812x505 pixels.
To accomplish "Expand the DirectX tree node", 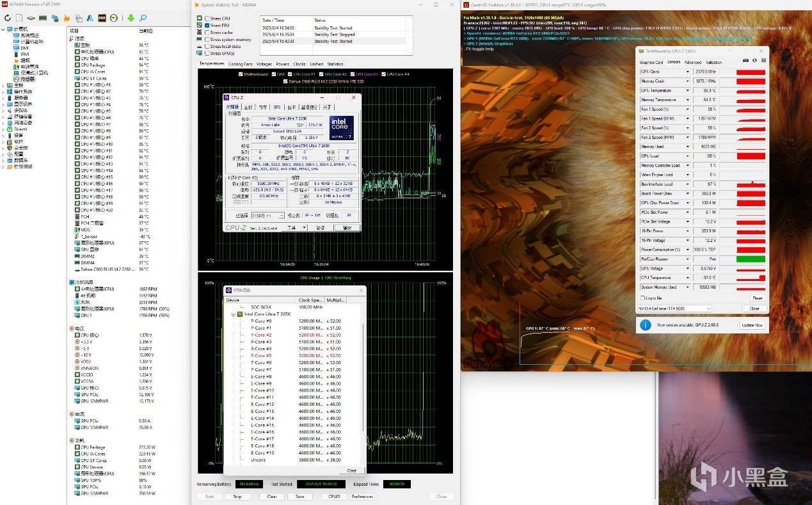I will [x=3, y=129].
